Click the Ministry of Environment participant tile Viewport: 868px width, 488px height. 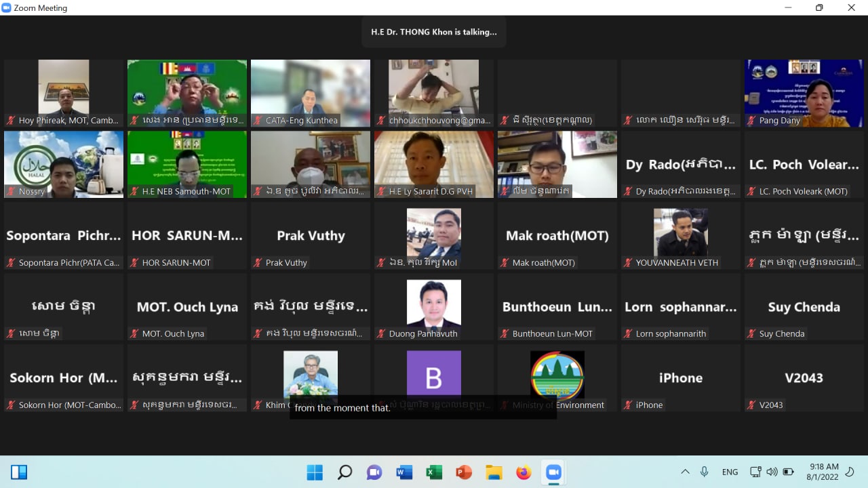[557, 376]
